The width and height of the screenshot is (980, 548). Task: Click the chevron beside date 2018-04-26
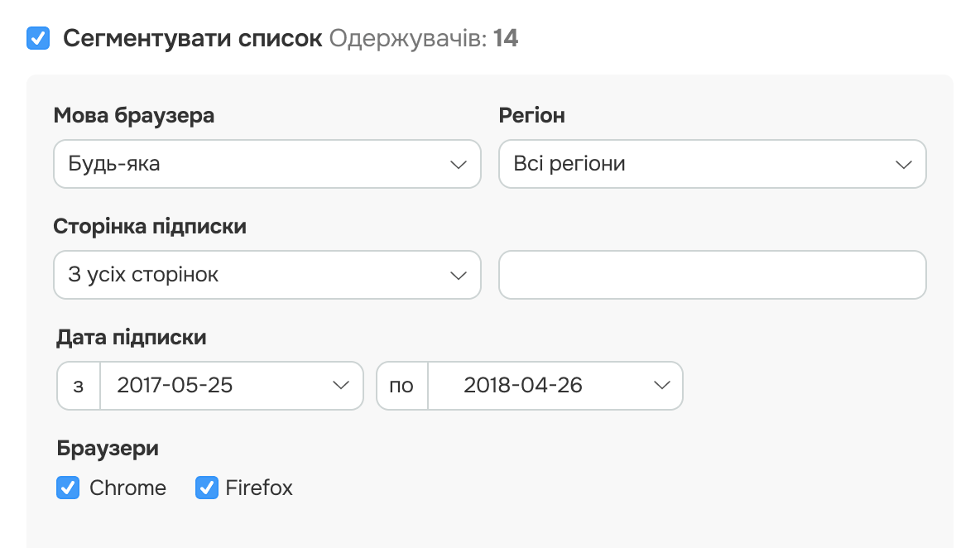point(661,386)
